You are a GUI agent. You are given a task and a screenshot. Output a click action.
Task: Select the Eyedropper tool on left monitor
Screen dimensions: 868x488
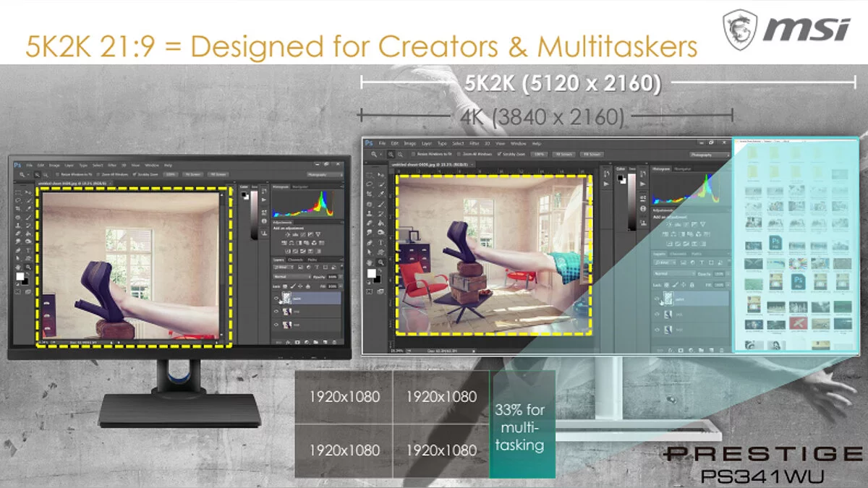click(x=28, y=208)
